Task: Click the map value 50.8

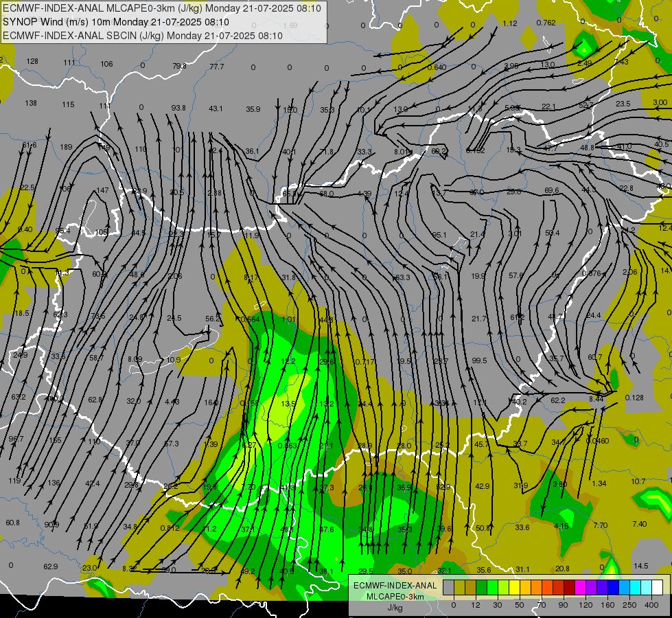Action: click(x=483, y=528)
